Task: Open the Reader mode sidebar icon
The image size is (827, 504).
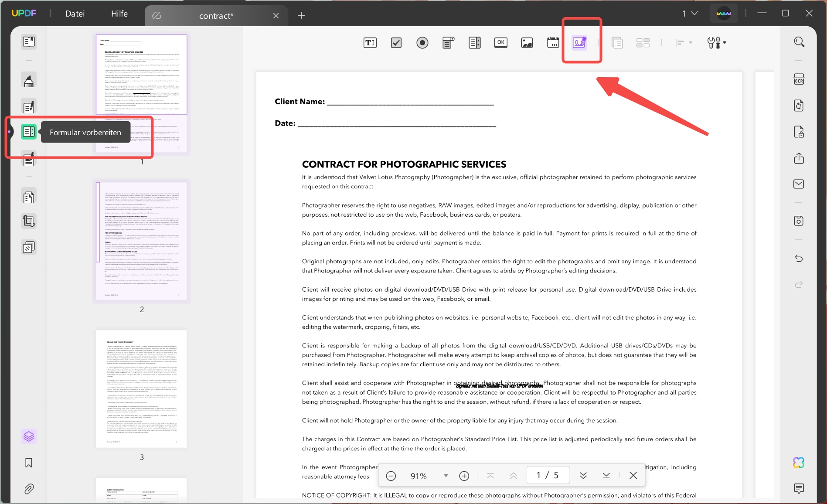Action: coord(29,42)
